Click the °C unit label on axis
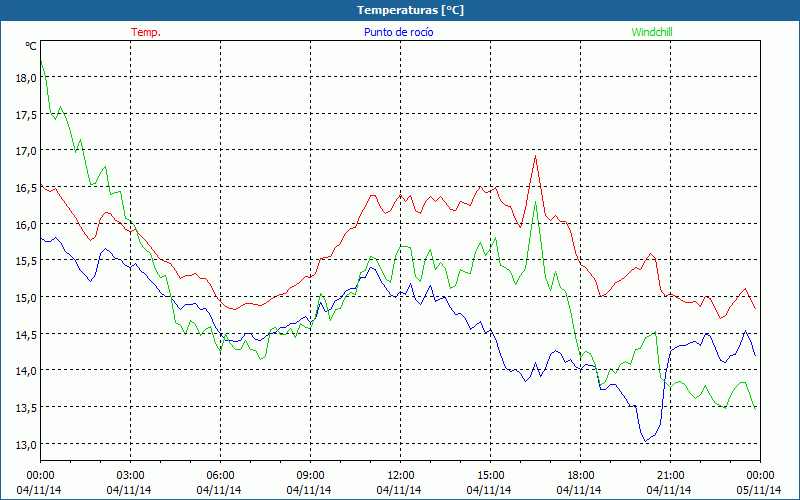This screenshot has width=800, height=500. tap(31, 46)
